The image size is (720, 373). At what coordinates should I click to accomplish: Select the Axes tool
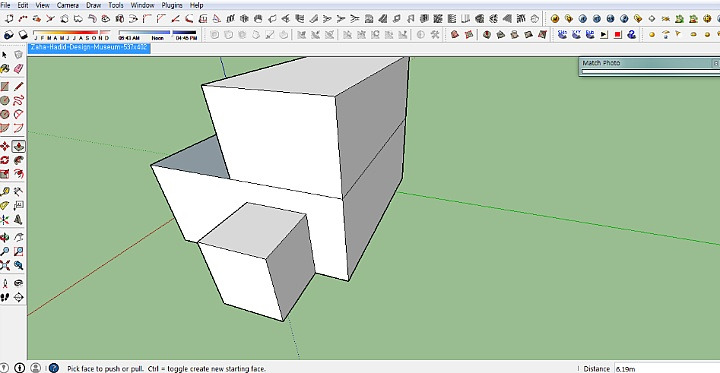[5, 219]
